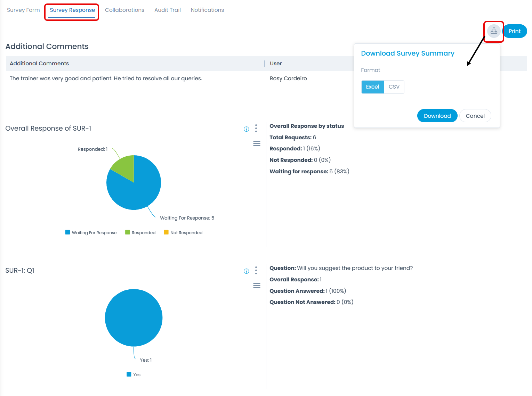This screenshot has height=396, width=532.
Task: Toggle Not Responded legend series
Action: tap(183, 233)
